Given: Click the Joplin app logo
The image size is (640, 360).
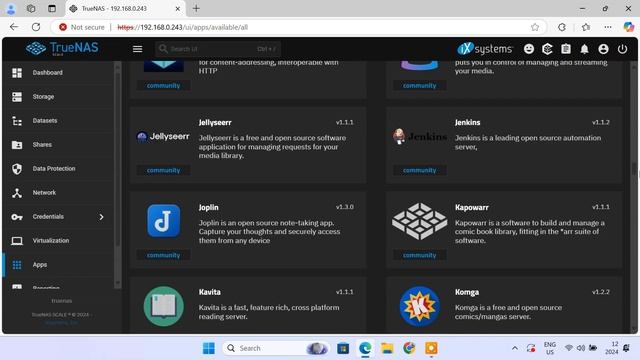Looking at the screenshot, I should coord(163,221).
